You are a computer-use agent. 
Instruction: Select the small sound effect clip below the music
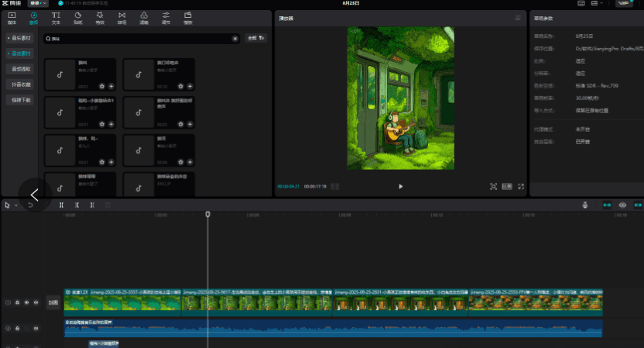(x=104, y=343)
